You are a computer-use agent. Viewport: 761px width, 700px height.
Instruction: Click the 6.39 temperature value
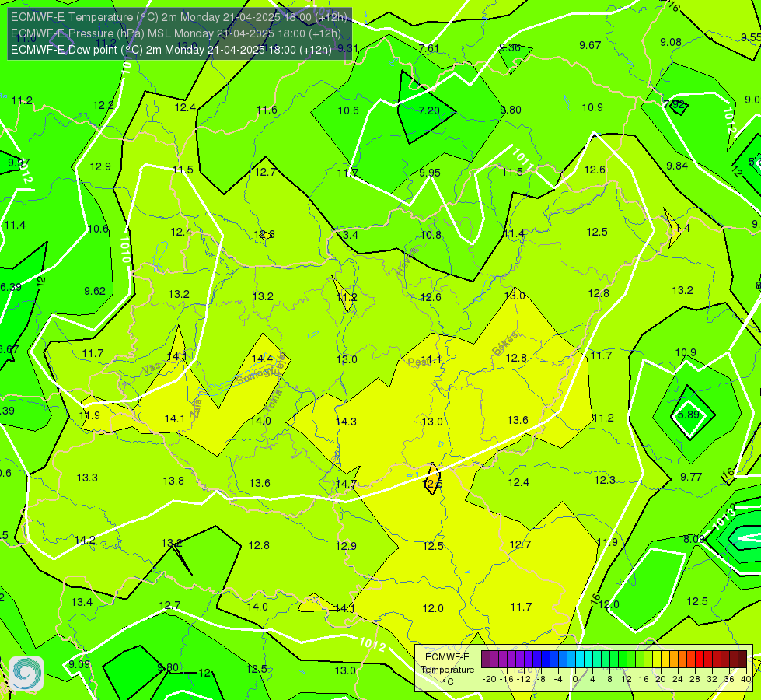click(11, 287)
